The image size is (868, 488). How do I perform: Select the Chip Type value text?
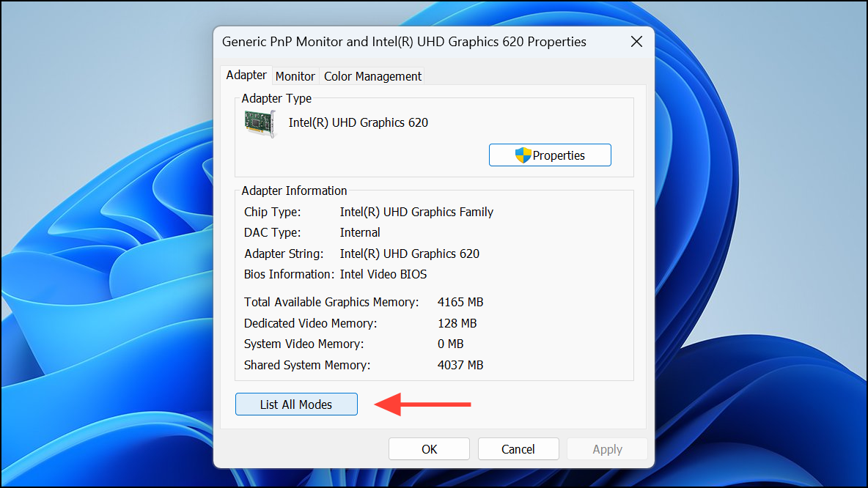[x=416, y=212]
